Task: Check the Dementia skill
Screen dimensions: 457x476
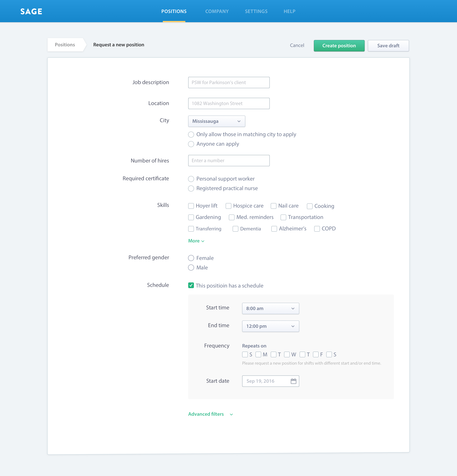Action: (x=235, y=229)
